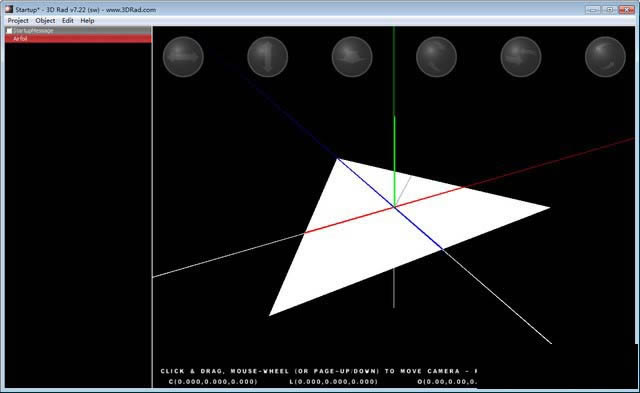
Task: Click the camera coordinates C(0.000,0.000,0.000) readout
Action: point(213,382)
